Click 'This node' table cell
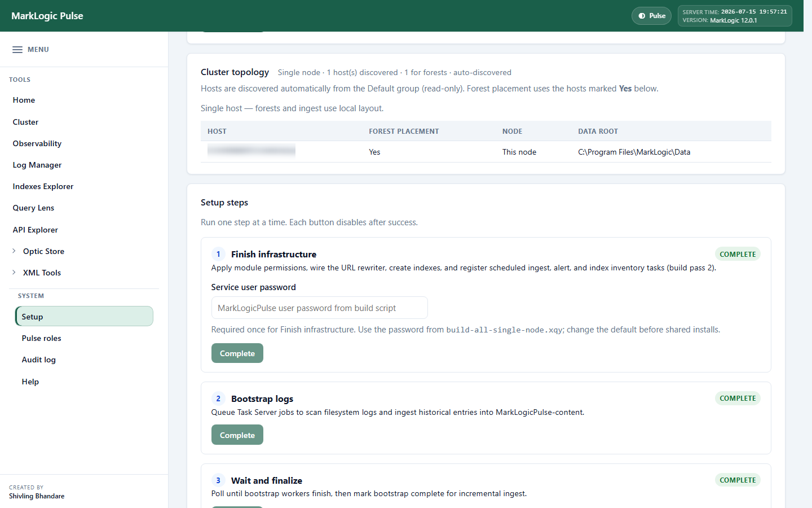 point(519,152)
